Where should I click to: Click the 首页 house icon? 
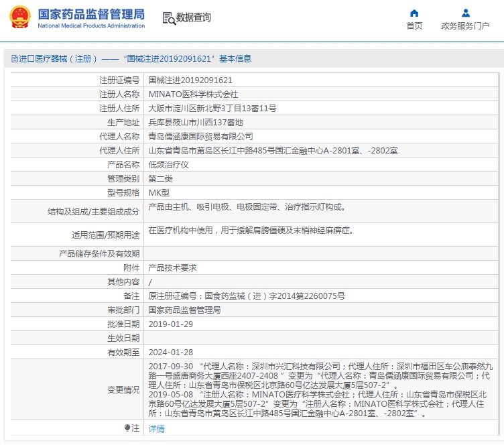[414, 13]
